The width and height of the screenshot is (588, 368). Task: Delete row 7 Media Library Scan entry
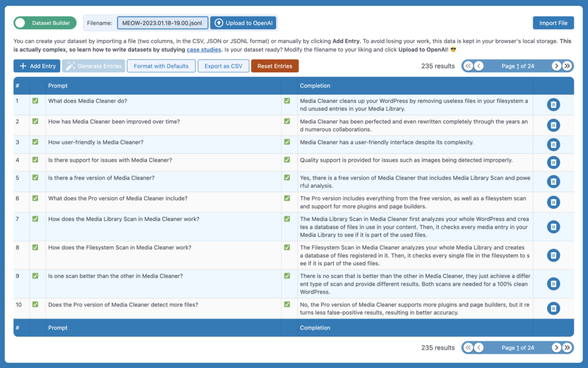553,227
